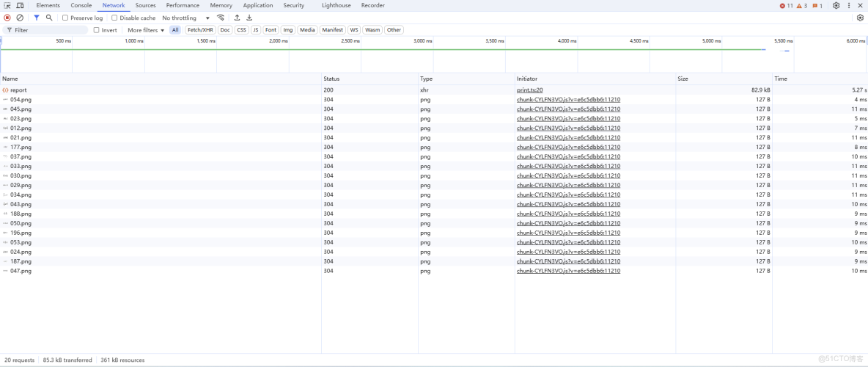Expand the More filters dropdown
The height and width of the screenshot is (367, 868).
146,30
